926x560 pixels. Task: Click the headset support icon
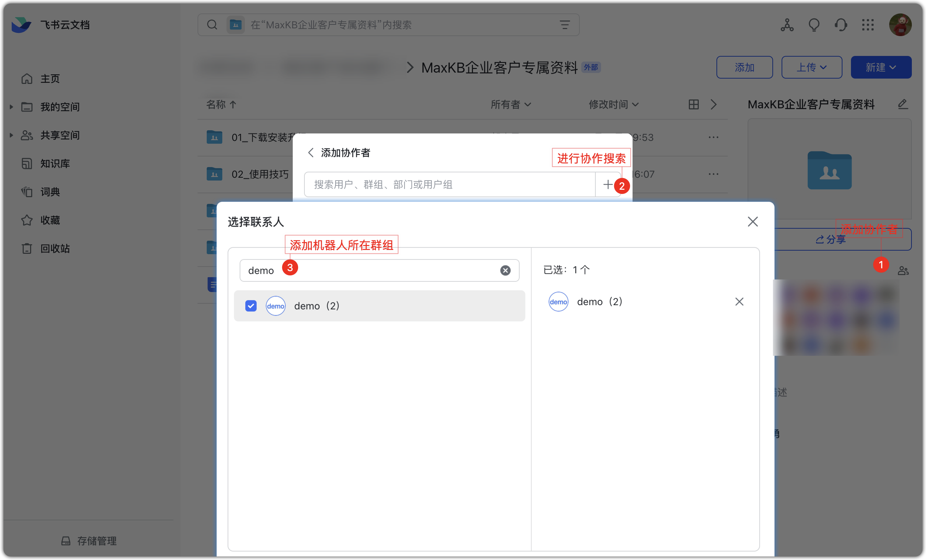[x=841, y=25]
